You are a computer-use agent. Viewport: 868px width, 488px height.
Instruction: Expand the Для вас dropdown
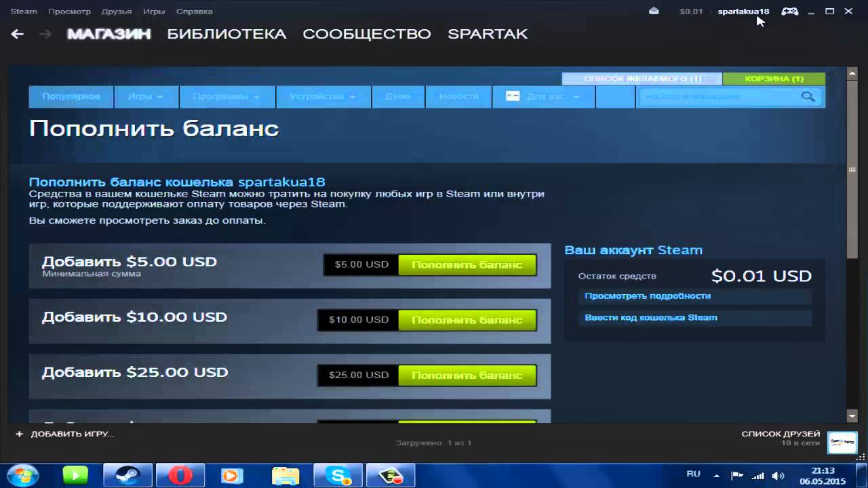544,97
